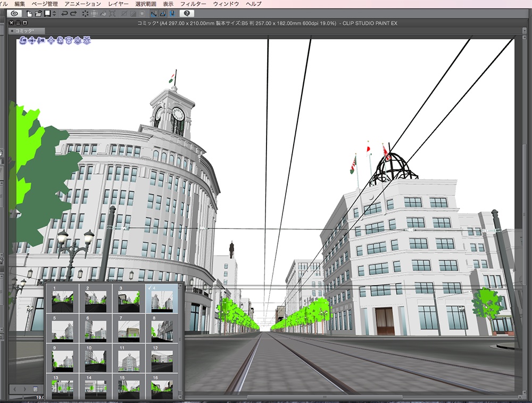Screen dimensions: 532x403
Task: Choose camera angle preset 3
Action: (x=129, y=299)
